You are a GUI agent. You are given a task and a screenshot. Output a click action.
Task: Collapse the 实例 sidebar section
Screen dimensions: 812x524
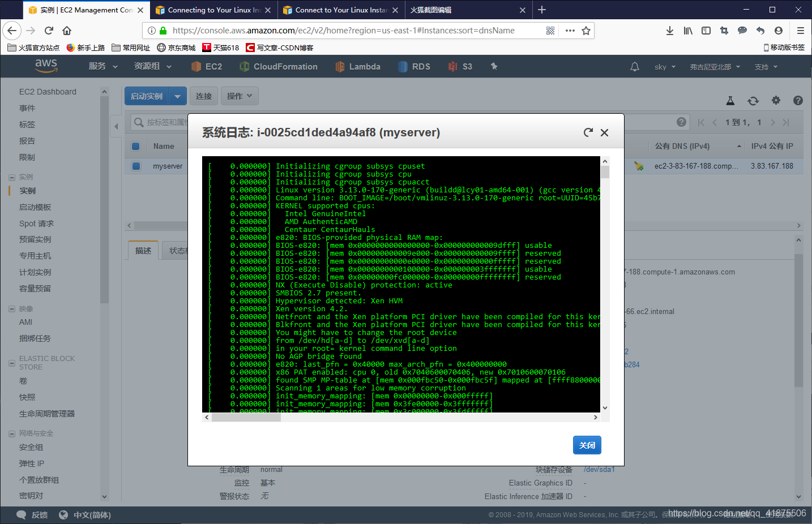click(x=12, y=177)
